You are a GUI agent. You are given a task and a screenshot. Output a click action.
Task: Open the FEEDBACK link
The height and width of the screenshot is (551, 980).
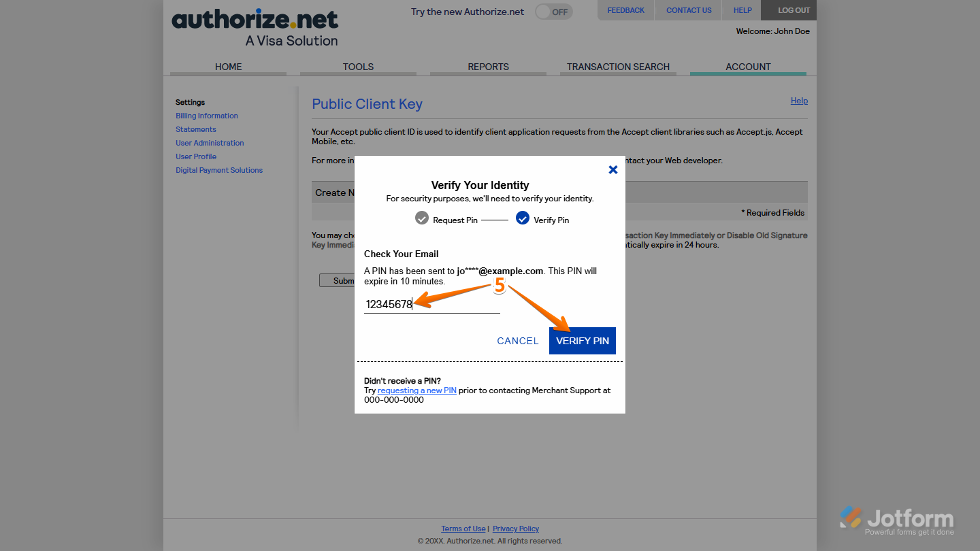pyautogui.click(x=625, y=10)
